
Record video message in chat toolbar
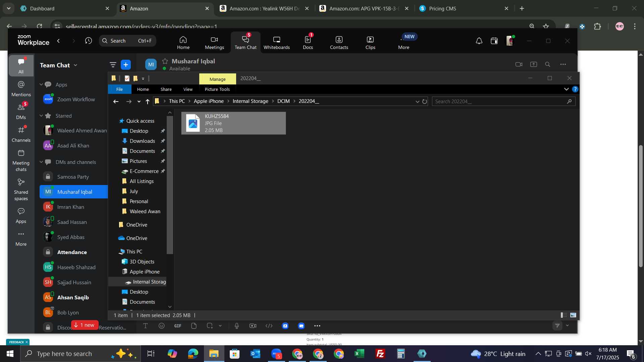253,326
